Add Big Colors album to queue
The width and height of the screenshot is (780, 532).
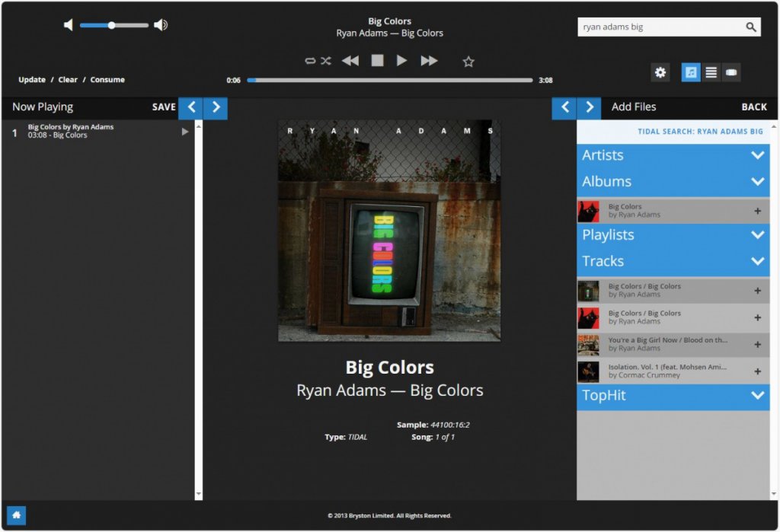point(757,212)
